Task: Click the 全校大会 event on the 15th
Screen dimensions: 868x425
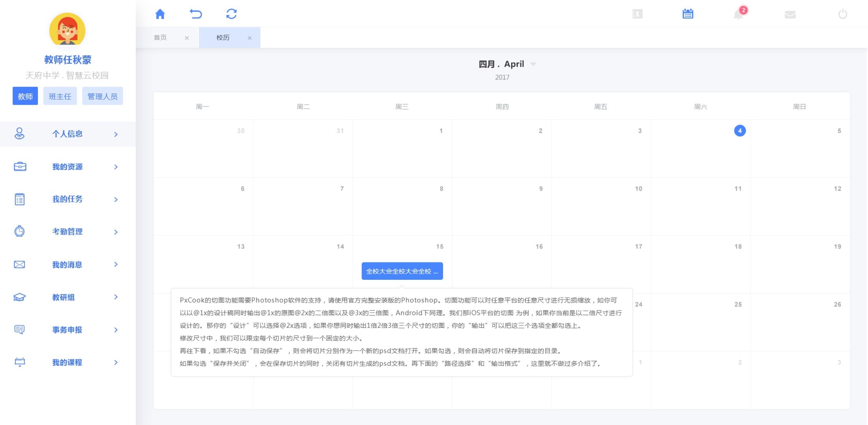Action: click(402, 271)
